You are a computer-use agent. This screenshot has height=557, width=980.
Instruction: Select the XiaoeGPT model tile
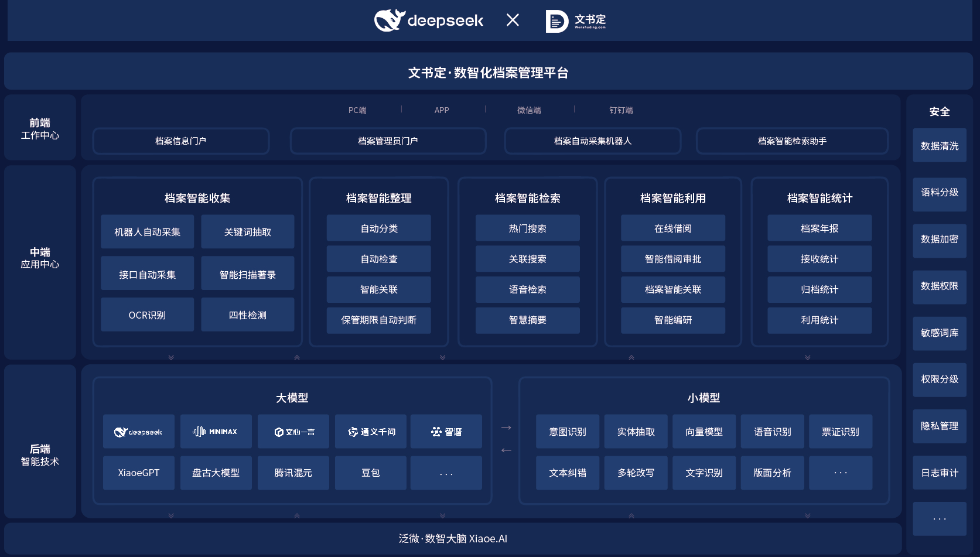pyautogui.click(x=139, y=473)
